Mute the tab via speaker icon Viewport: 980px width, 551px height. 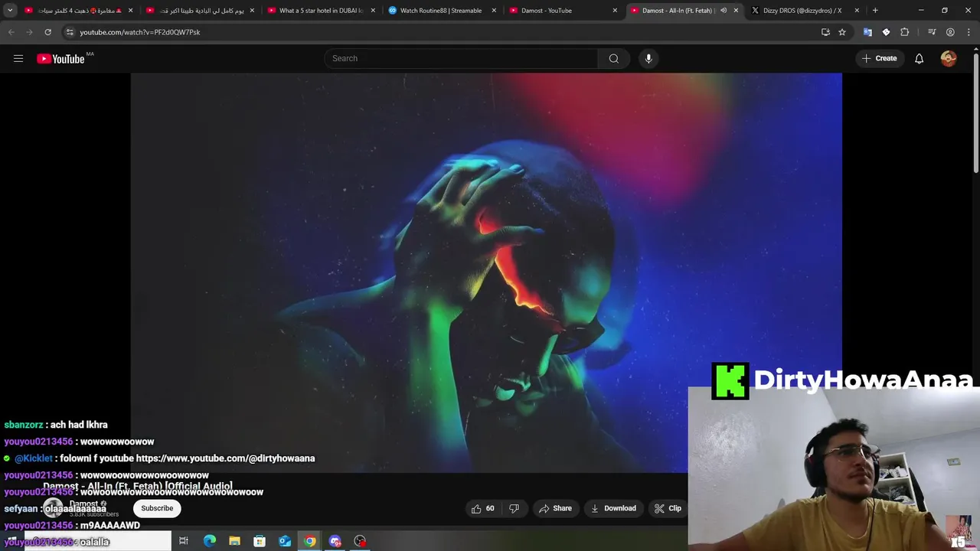click(x=724, y=11)
